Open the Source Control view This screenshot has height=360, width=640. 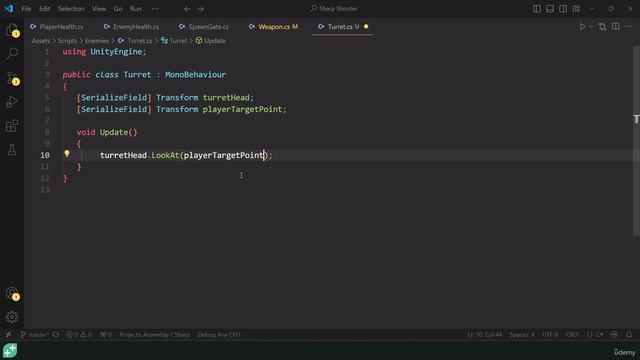point(12,78)
